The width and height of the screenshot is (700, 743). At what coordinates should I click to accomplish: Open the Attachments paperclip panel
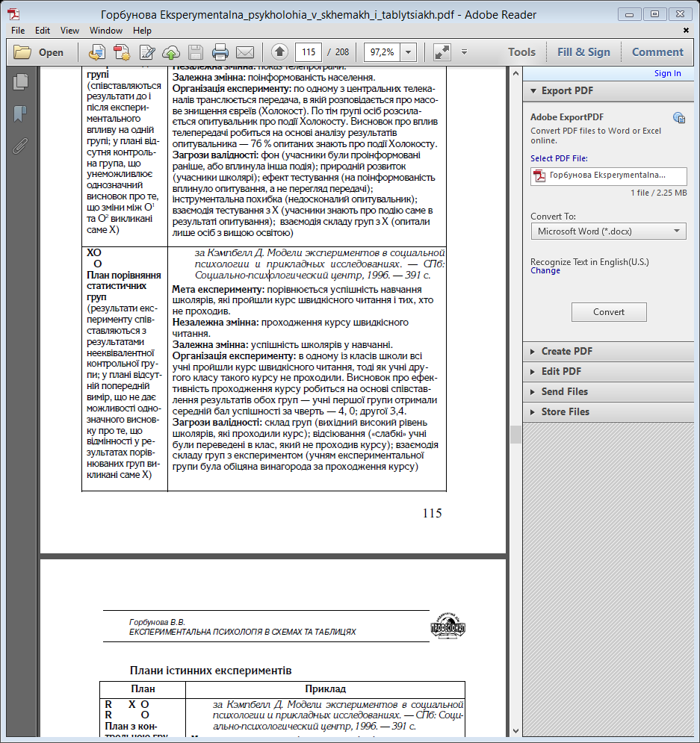[20, 145]
